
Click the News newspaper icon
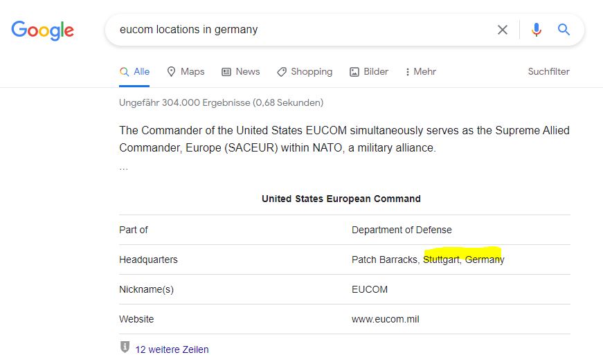click(226, 72)
